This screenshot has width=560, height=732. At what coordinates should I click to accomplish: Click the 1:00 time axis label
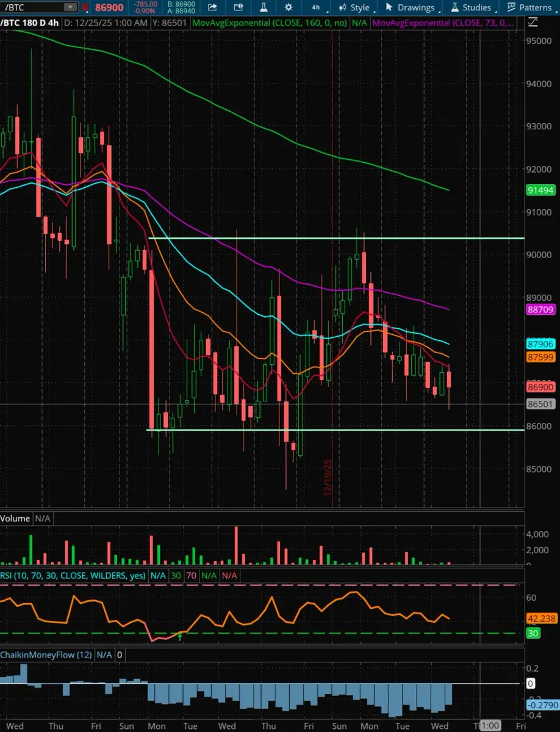click(x=490, y=726)
